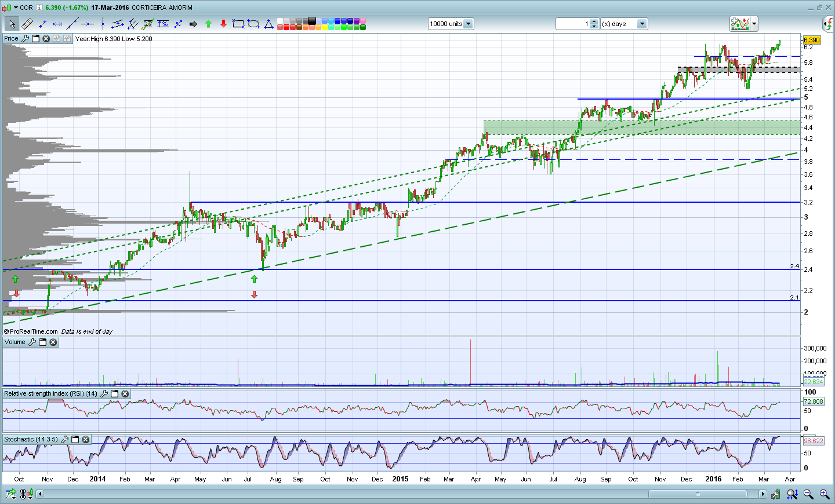This screenshot has height=504, width=835.
Task: Open Price panel settings wrench
Action: tap(25, 39)
